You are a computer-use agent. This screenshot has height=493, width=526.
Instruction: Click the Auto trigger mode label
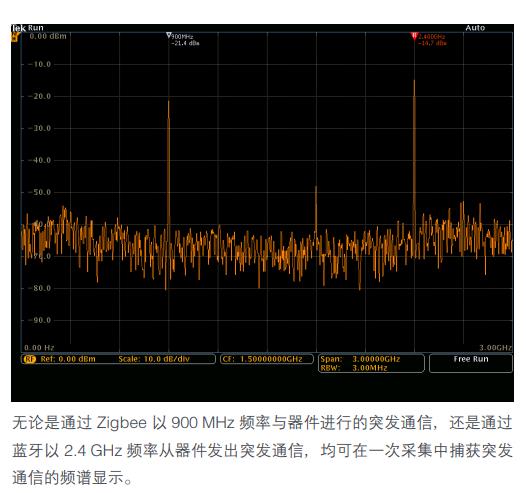tap(475, 28)
